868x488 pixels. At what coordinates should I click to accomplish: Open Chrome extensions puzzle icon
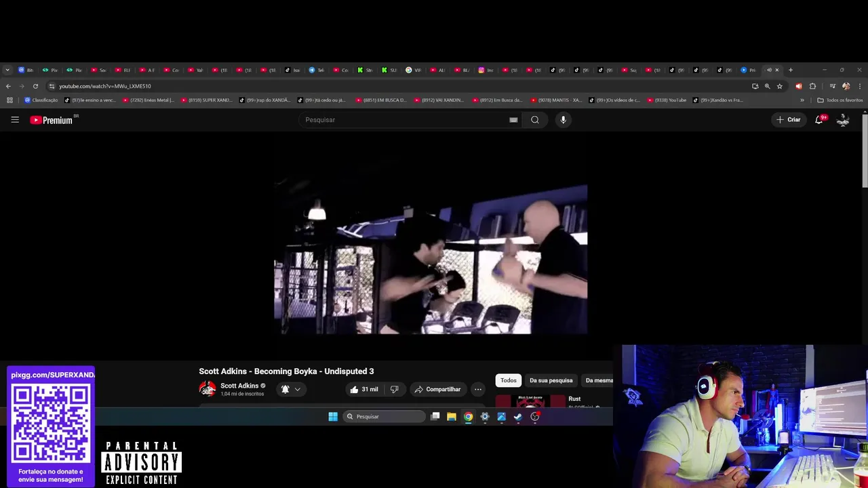812,86
